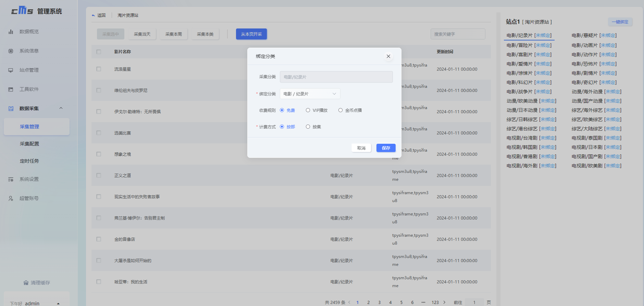The height and width of the screenshot is (306, 644).
Task: Click 未绑定 link for 电视剧/欧美剧
Action: click(x=613, y=166)
